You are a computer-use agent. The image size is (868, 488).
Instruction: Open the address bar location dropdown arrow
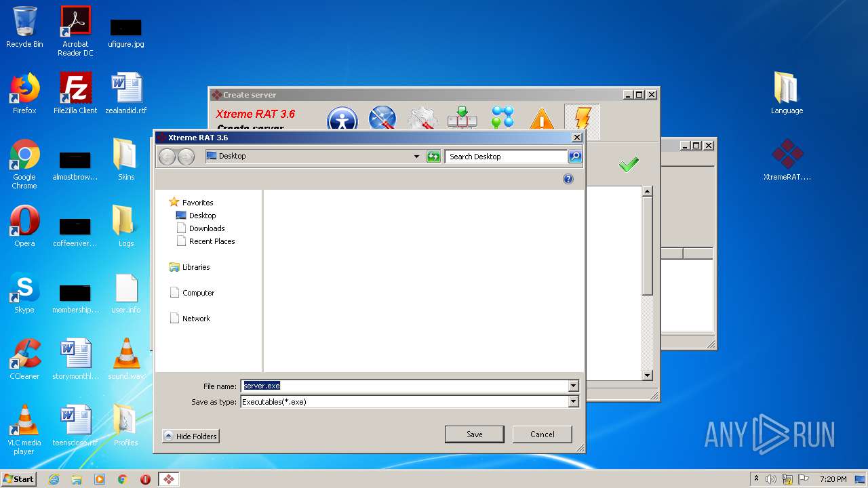click(416, 157)
